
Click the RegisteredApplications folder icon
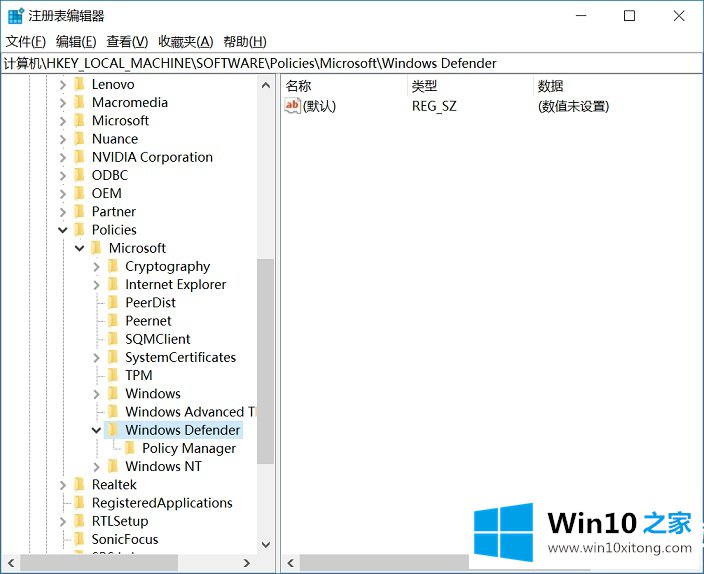79,503
